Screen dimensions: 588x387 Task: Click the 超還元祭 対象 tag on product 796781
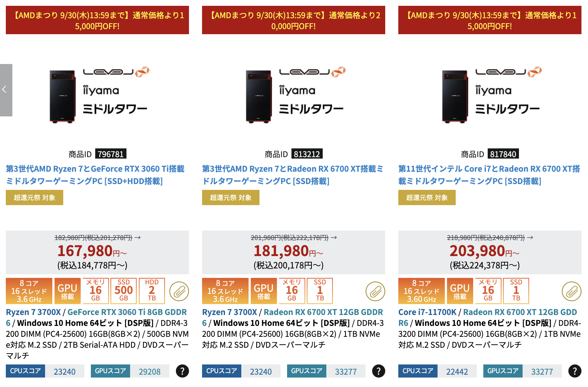(35, 198)
